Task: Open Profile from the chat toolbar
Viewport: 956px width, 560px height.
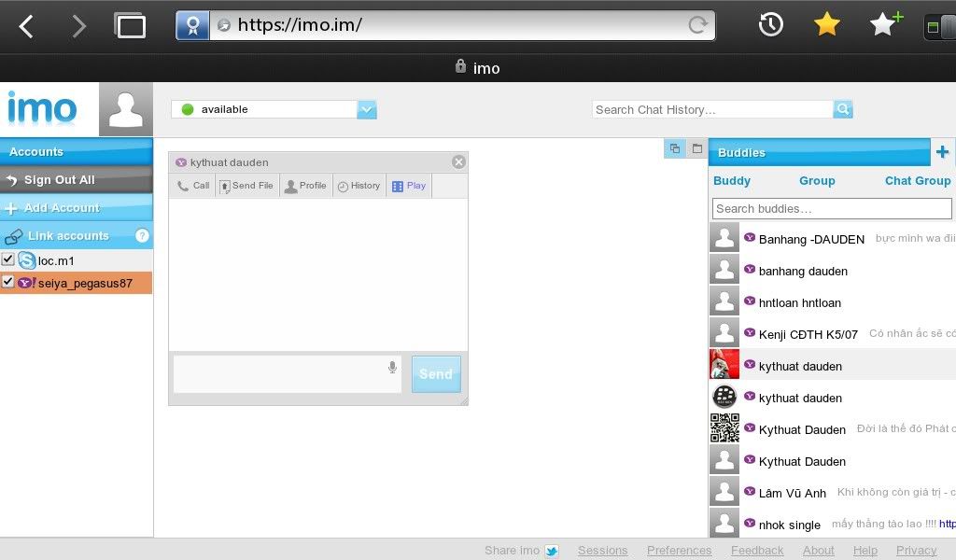Action: coord(305,186)
